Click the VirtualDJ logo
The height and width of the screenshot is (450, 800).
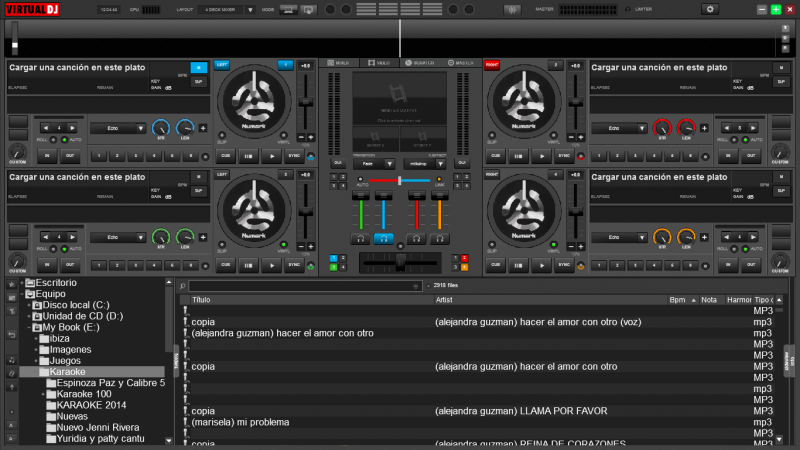tap(32, 9)
